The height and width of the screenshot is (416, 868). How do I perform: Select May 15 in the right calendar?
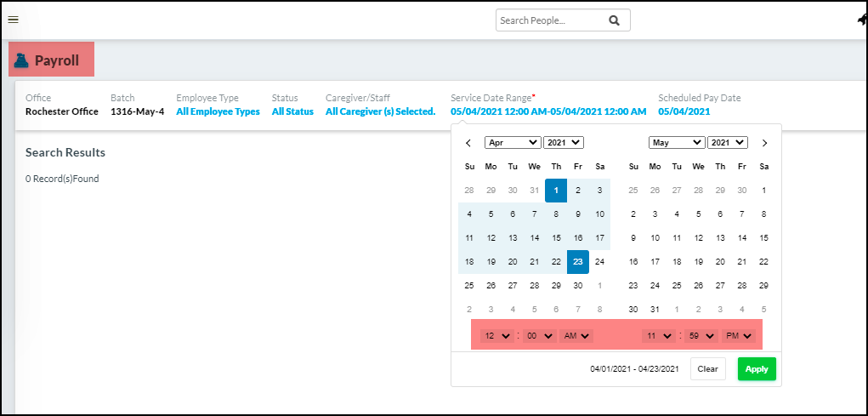(763, 238)
